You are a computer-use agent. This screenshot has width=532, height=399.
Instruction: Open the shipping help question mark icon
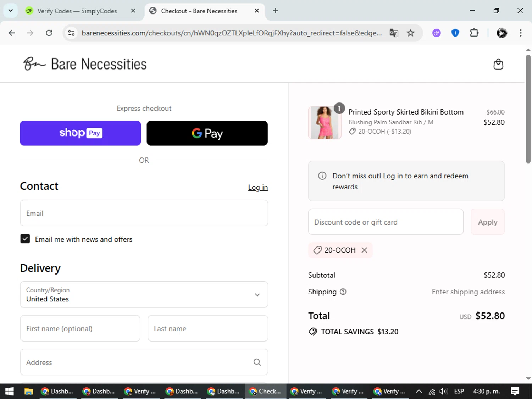pos(343,292)
